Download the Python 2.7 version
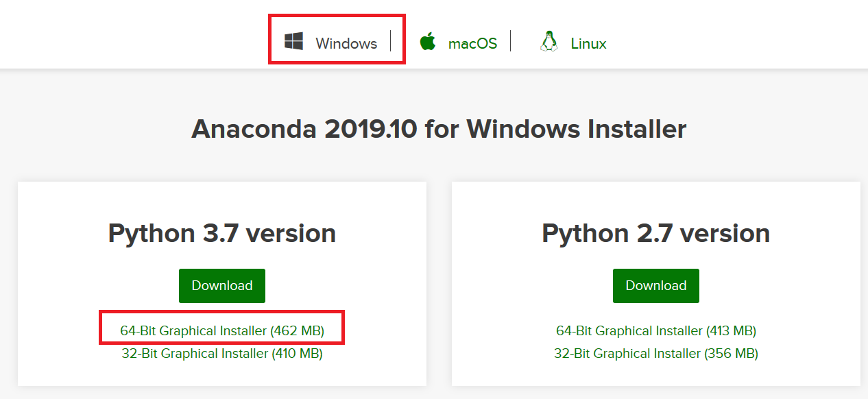This screenshot has width=868, height=399. [x=656, y=286]
